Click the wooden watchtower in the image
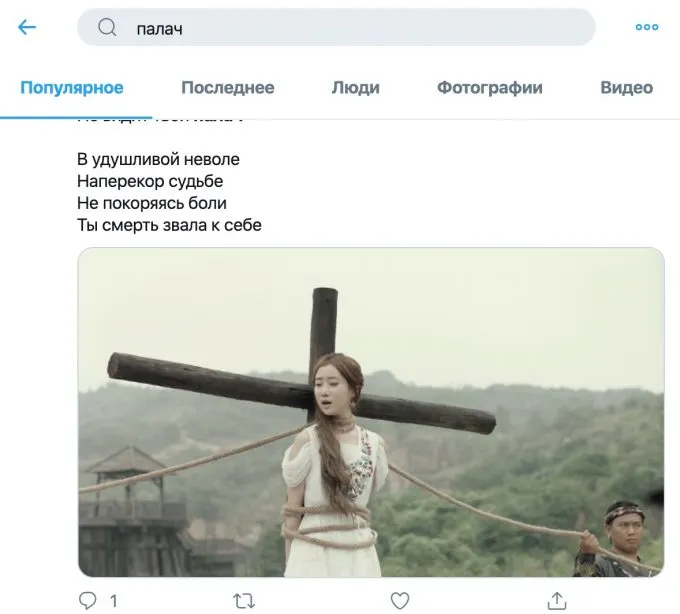The height and width of the screenshot is (614, 680). (128, 500)
